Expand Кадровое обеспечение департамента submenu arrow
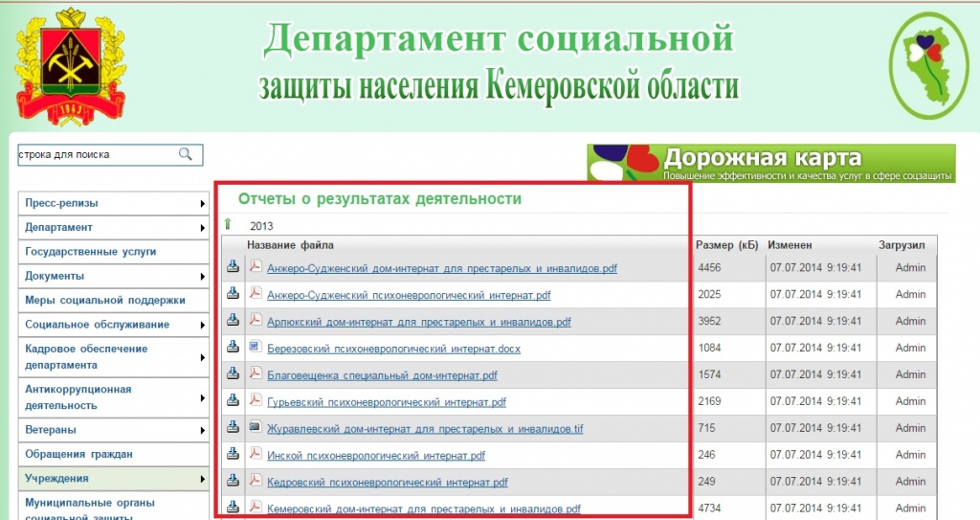The image size is (980, 520). pyautogui.click(x=203, y=358)
